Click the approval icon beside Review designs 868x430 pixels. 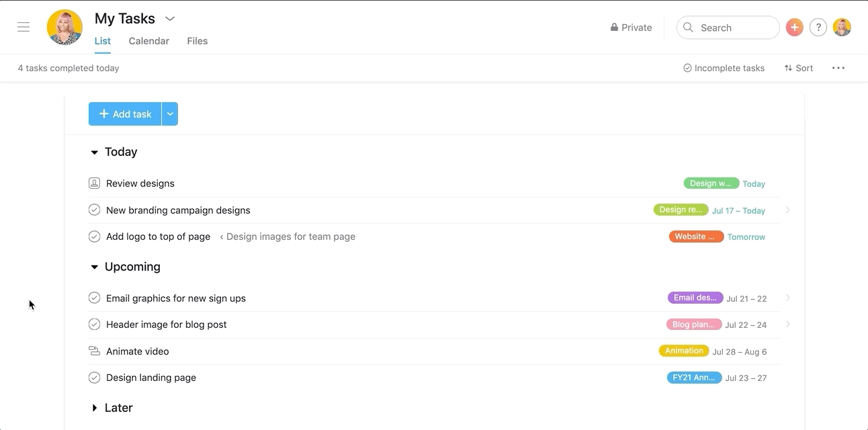[x=94, y=183]
